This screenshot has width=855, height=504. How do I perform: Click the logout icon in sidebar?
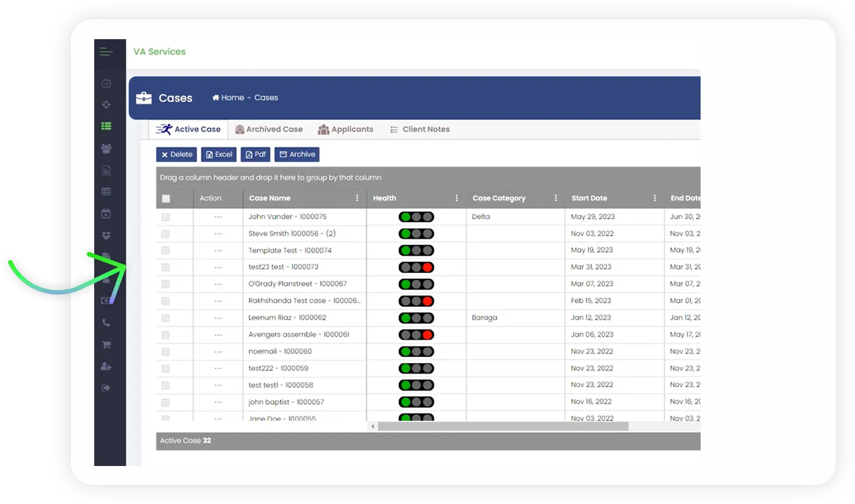106,388
